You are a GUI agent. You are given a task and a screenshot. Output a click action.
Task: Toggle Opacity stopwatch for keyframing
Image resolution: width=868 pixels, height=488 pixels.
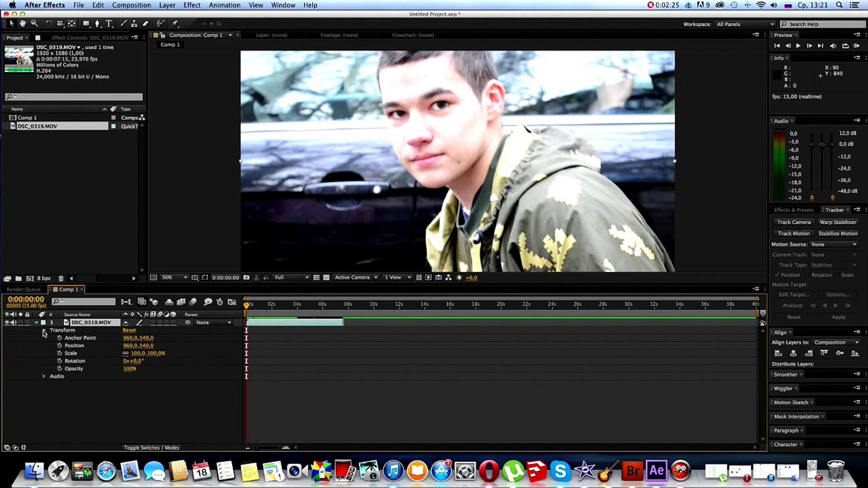point(60,369)
